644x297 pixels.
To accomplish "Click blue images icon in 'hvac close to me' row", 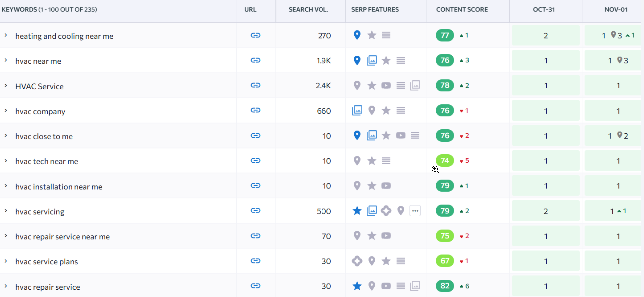I will (x=371, y=135).
